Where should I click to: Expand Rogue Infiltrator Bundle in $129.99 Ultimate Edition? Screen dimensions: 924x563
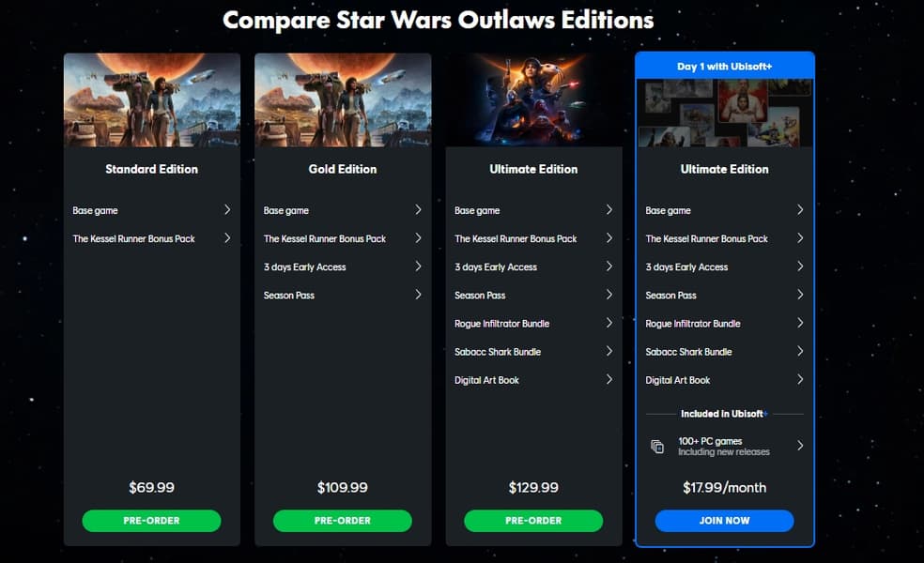point(533,324)
